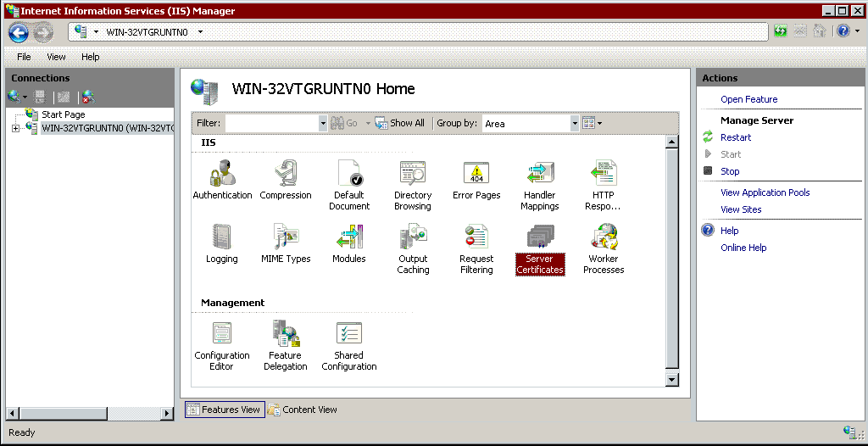The image size is (868, 446).
Task: Switch to the Features View tab
Action: point(225,410)
